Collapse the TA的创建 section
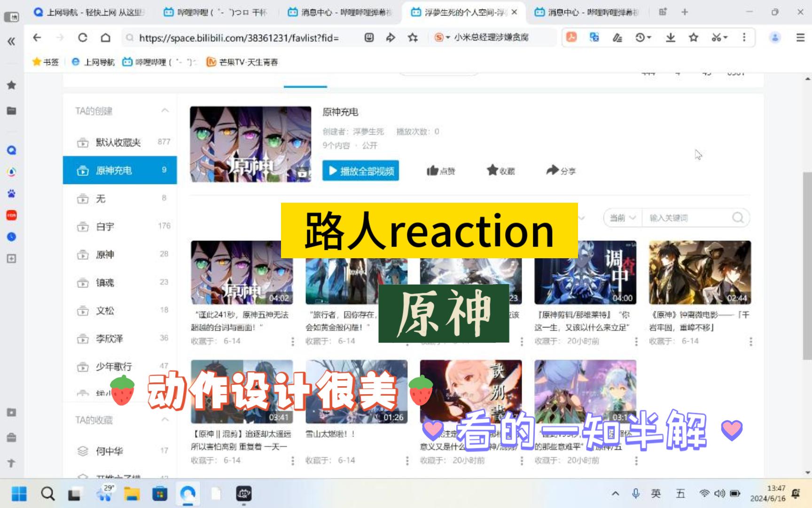Image resolution: width=812 pixels, height=508 pixels. [x=165, y=111]
